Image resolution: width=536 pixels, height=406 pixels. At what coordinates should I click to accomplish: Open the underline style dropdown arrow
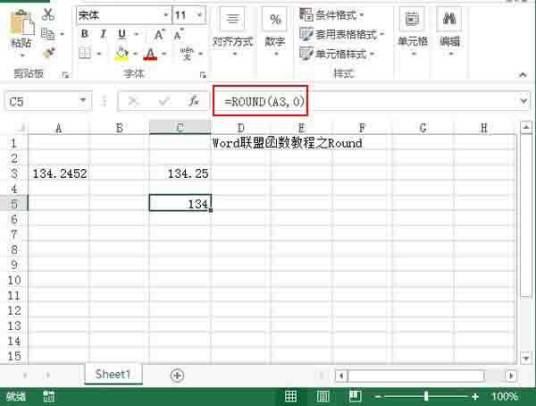point(136,34)
